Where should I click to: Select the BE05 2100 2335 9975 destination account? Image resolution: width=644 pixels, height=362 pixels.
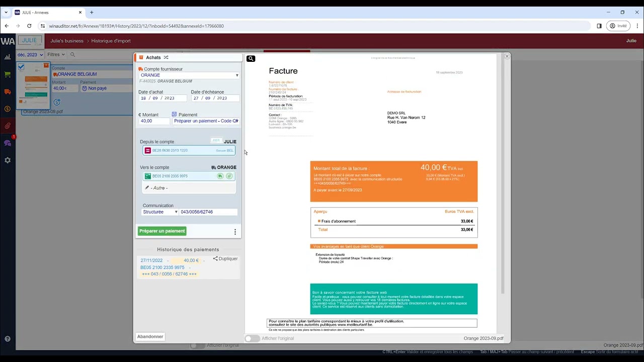click(x=189, y=176)
